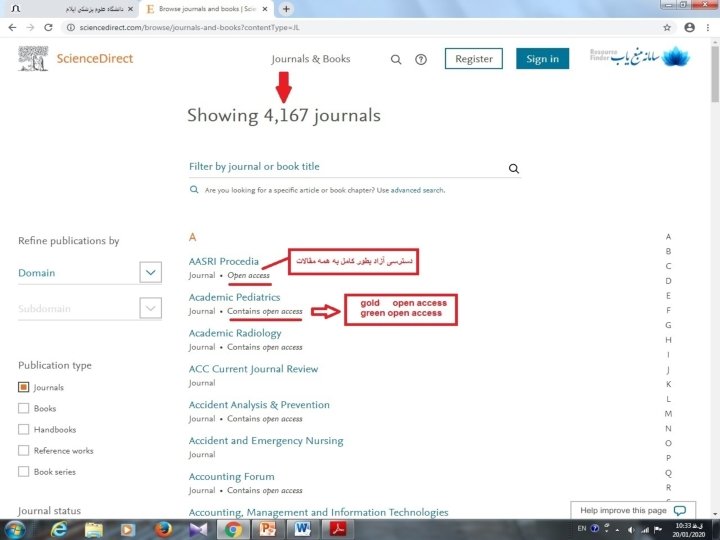Open the Academic Pediatrics journal
Viewport: 720px width, 540px height.
(x=234, y=297)
